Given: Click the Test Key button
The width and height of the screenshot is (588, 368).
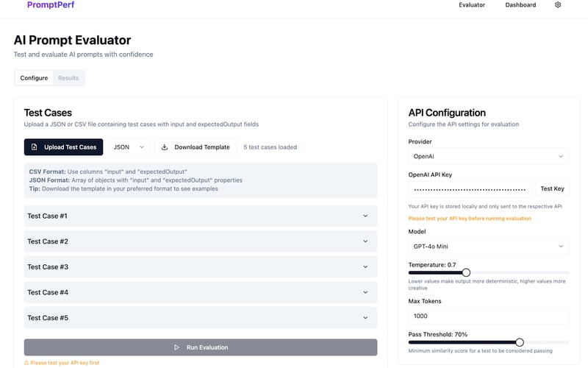Looking at the screenshot, I should [553, 189].
